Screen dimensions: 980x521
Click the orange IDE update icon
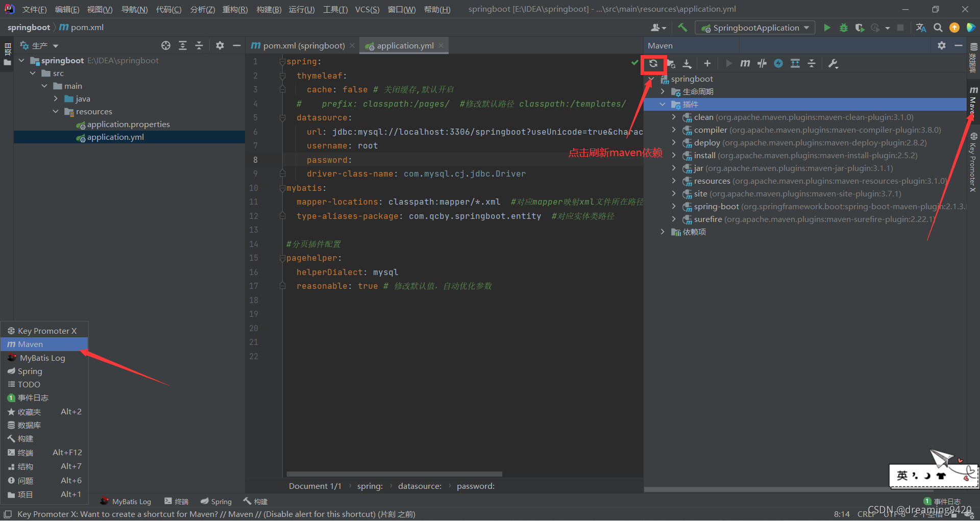point(954,28)
